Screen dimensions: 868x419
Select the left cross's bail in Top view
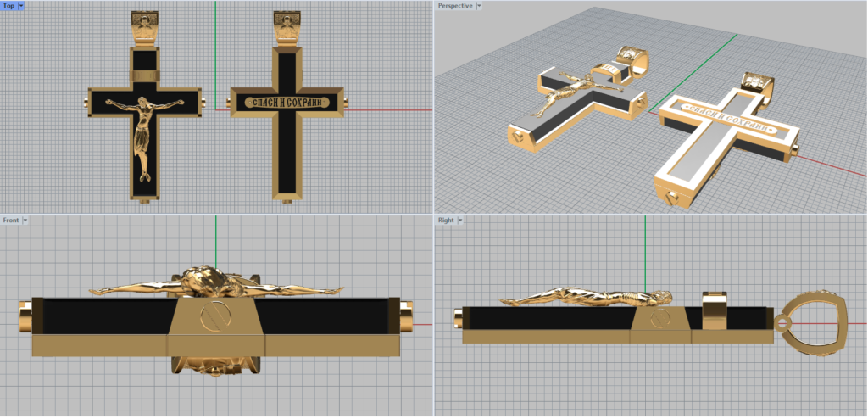[144, 28]
